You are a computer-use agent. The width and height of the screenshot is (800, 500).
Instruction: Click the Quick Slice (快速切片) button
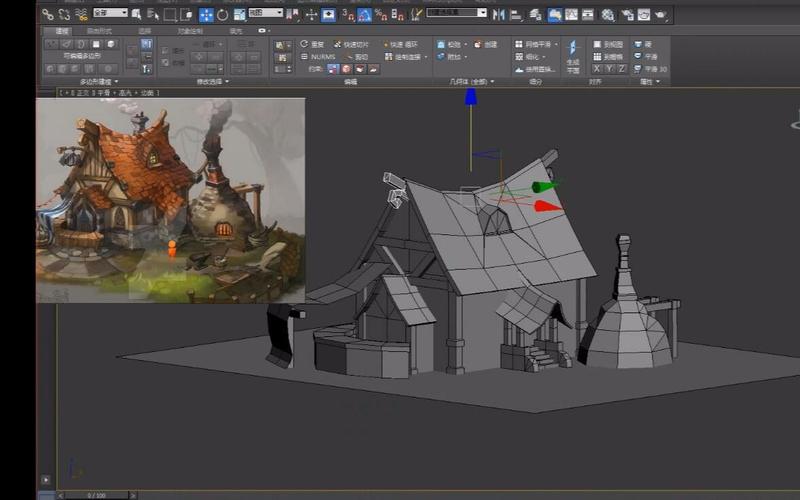352,45
